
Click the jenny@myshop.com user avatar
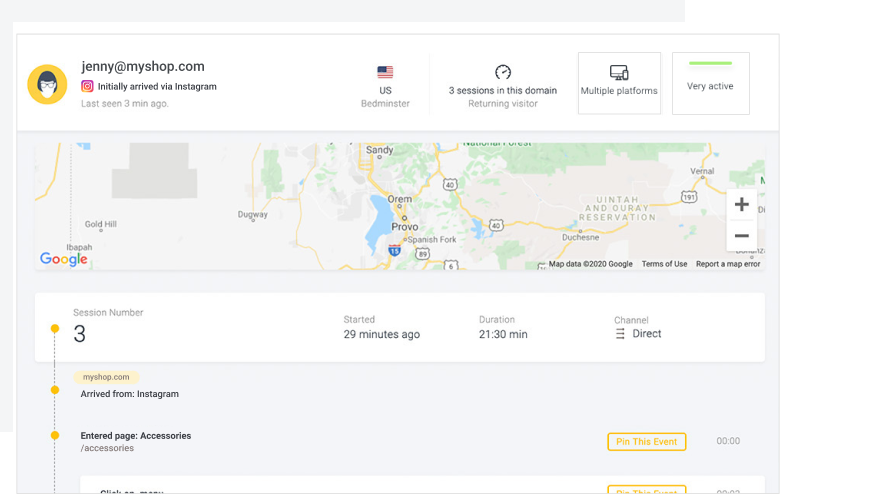tap(47, 84)
